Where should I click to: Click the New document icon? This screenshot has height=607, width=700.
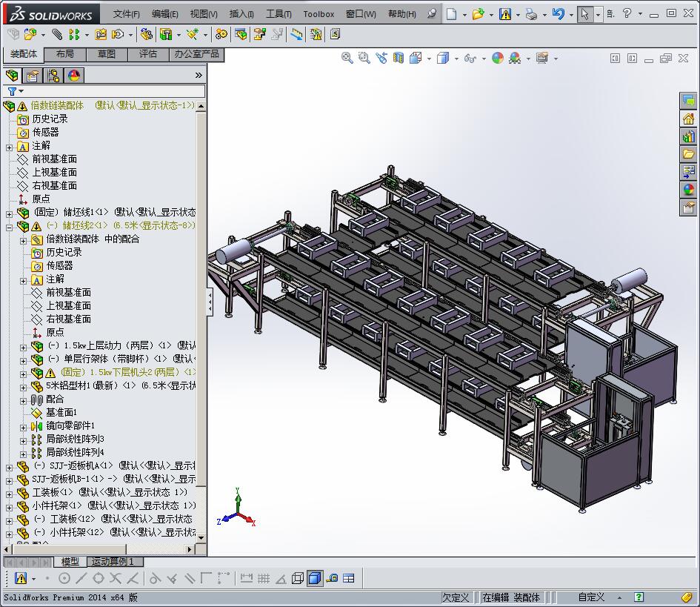(451, 13)
